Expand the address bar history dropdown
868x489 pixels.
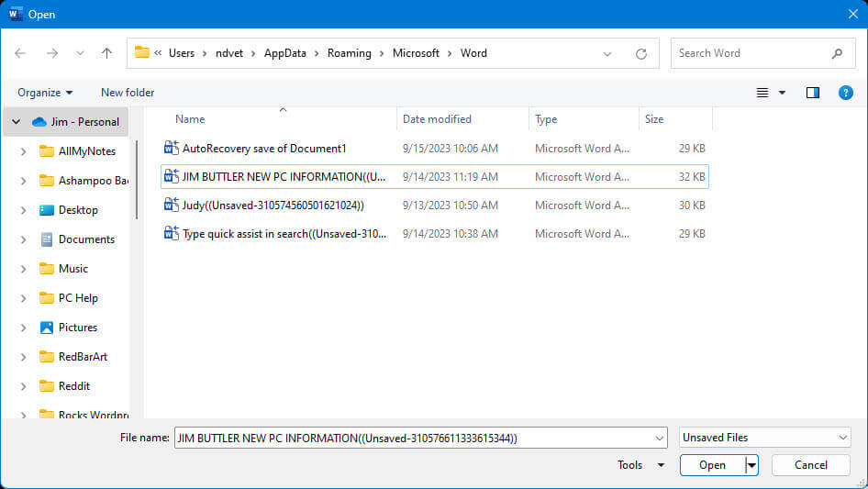607,54
